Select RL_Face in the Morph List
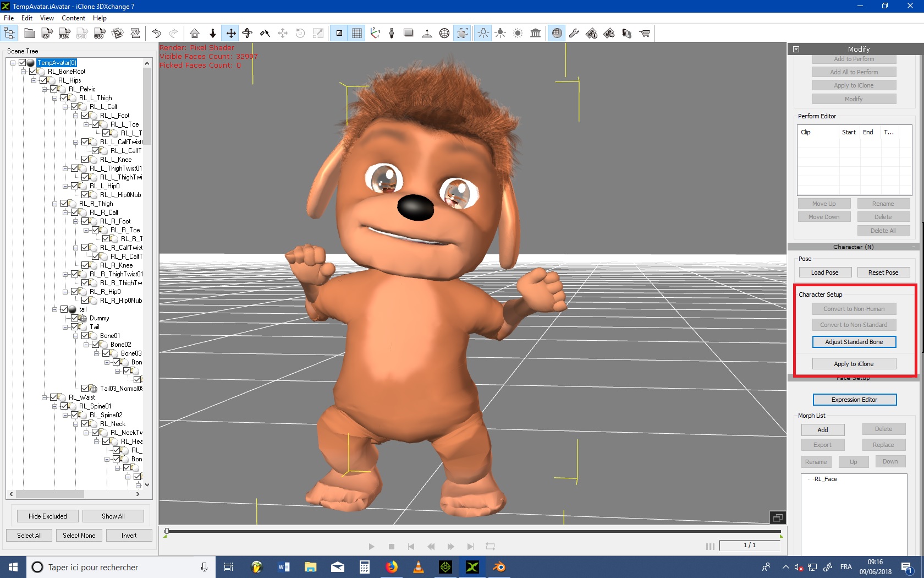Image resolution: width=924 pixels, height=578 pixels. (x=826, y=479)
